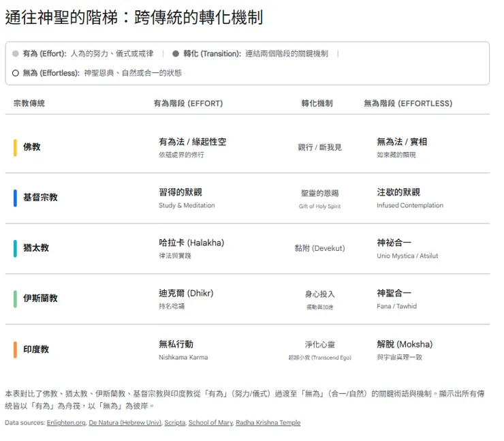Open the Radha Krishna Temple link

point(268,423)
